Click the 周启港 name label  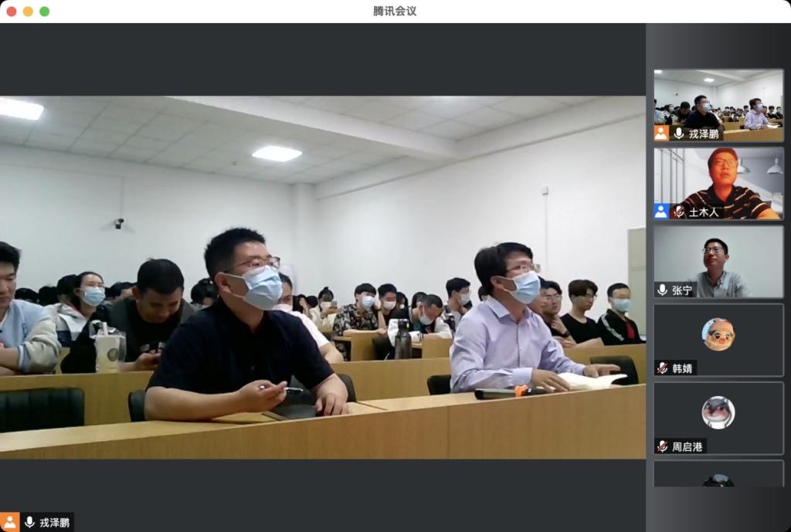click(687, 446)
